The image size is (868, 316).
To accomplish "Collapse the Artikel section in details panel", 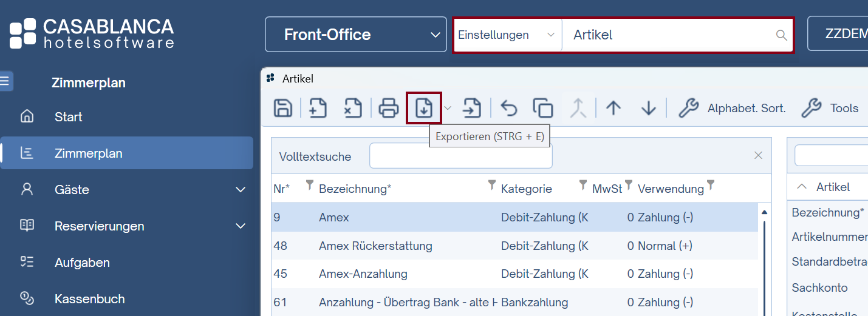I will (802, 187).
